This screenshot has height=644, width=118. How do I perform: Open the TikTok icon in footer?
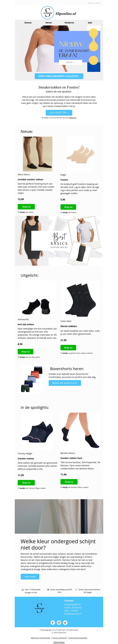point(65,622)
